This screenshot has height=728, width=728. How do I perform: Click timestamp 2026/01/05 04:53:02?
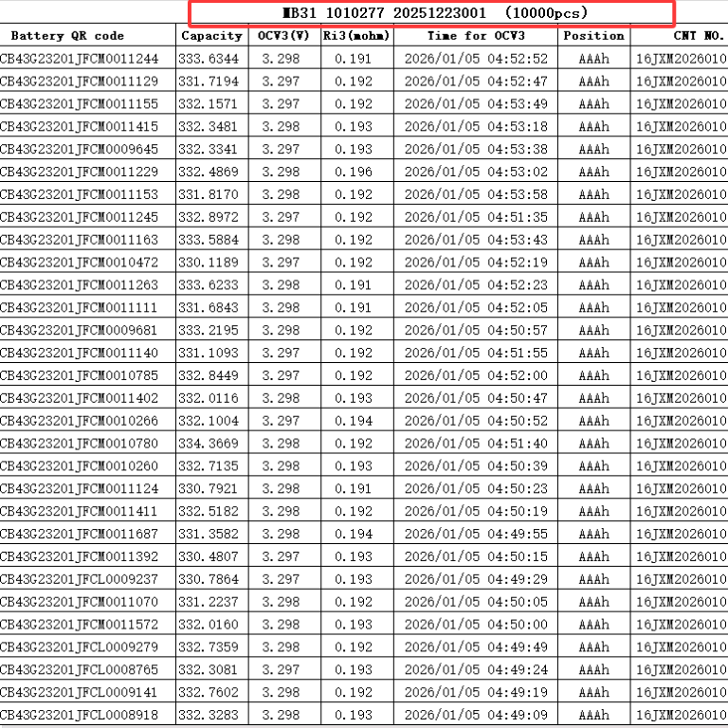(476, 172)
